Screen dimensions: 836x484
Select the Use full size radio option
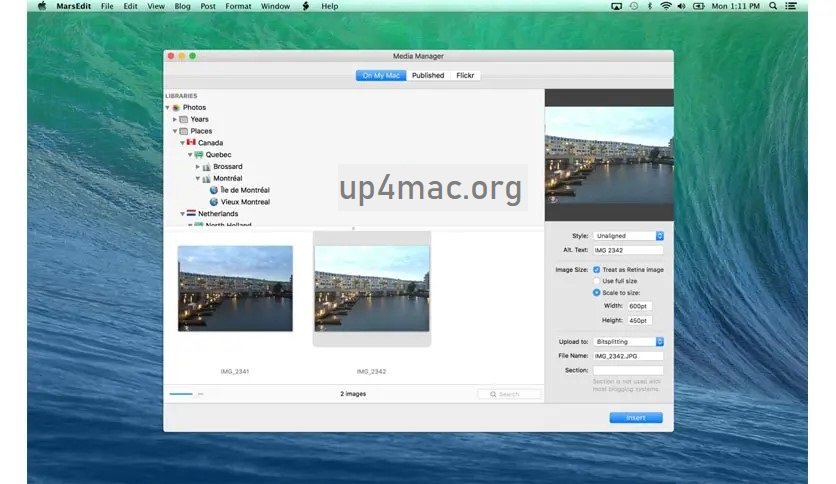click(x=597, y=281)
